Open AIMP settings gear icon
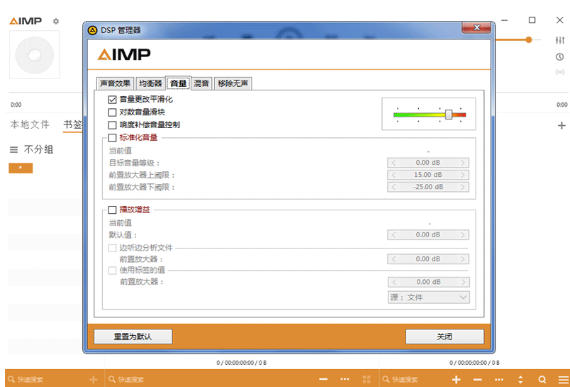This screenshot has width=570, height=387. [56, 21]
